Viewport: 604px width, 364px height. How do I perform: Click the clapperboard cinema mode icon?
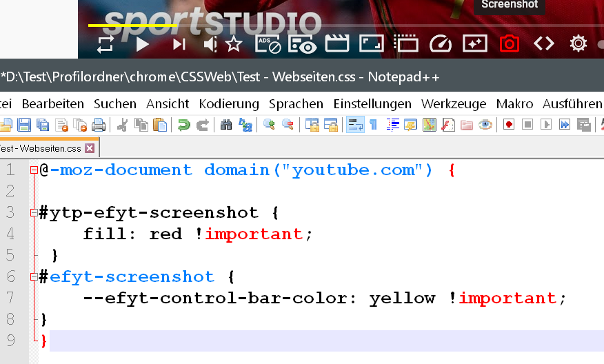click(x=337, y=43)
